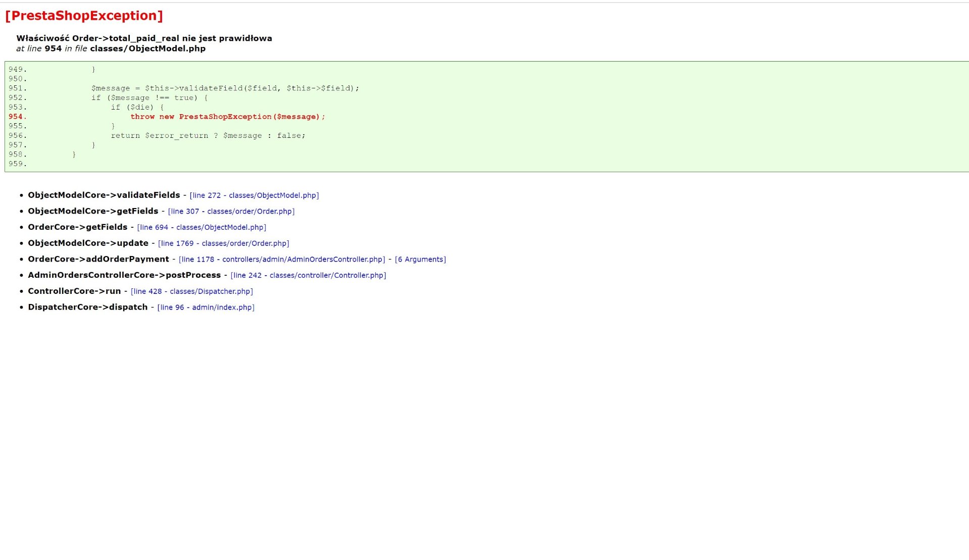The width and height of the screenshot is (969, 560).
Task: Click the PrestaShopException heading
Action: point(84,16)
